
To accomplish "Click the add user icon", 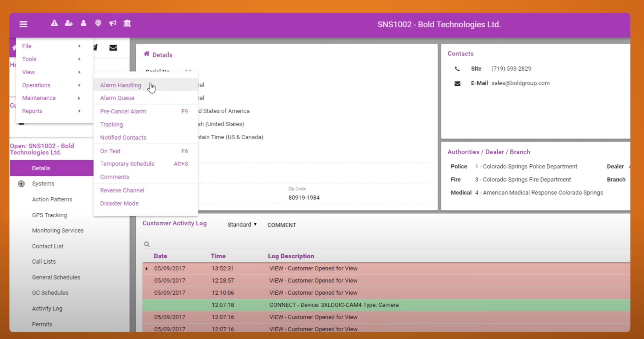I will [69, 23].
